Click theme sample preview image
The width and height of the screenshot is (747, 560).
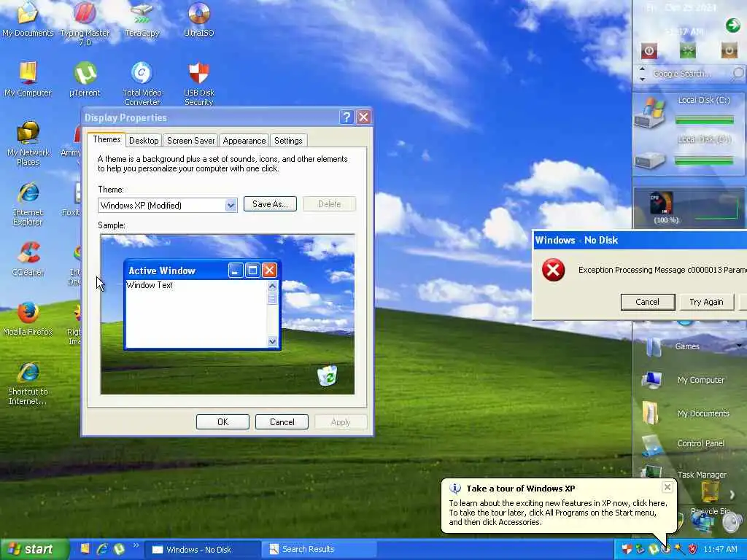click(x=228, y=314)
